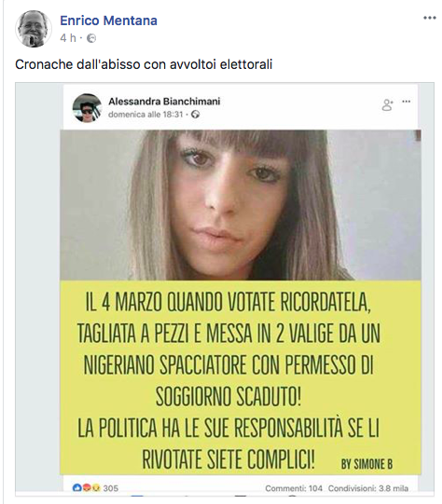Open "Condivisioni: 3.8 mila" shares list
442x504 pixels.
click(368, 488)
